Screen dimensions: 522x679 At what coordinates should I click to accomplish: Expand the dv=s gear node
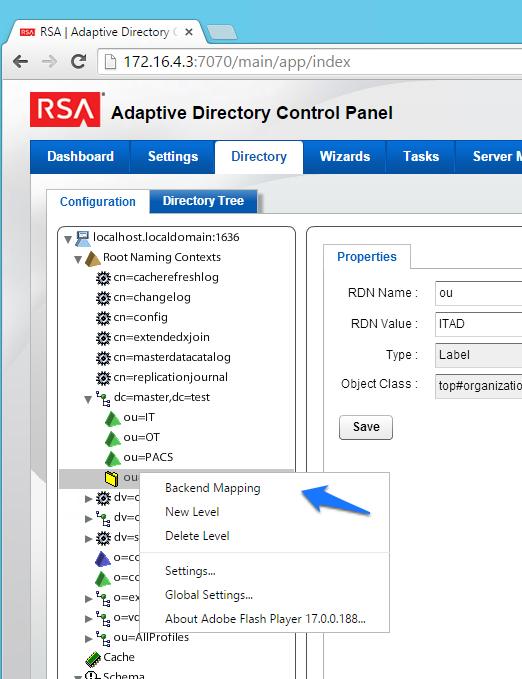coord(88,539)
